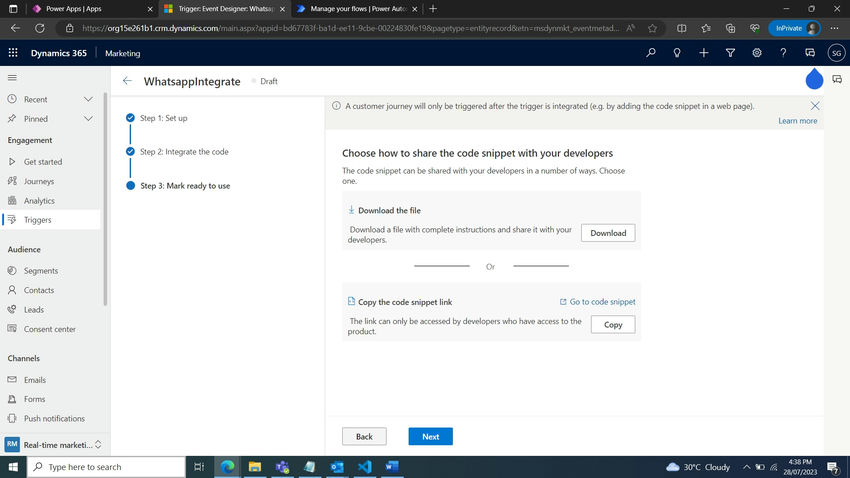
Task: Open the Teams chat icon in header
Action: tap(810, 53)
